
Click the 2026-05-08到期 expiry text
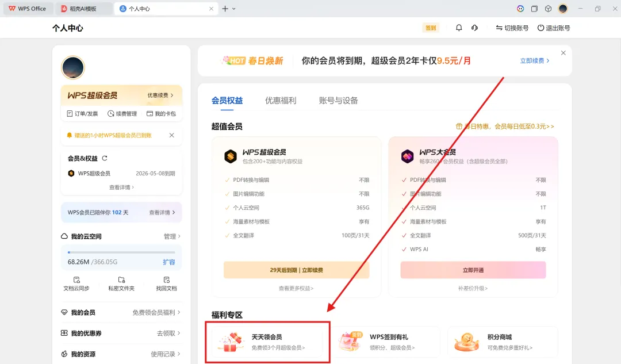[x=155, y=174]
